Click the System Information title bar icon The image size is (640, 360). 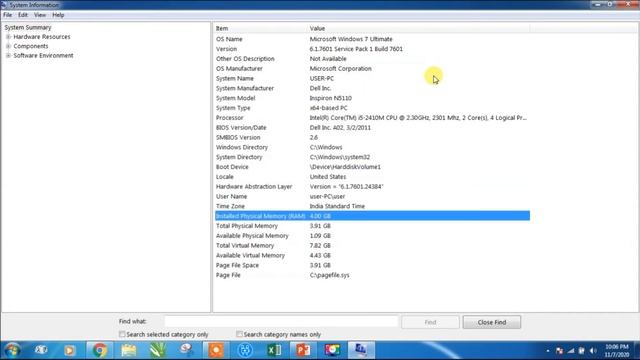point(4,5)
